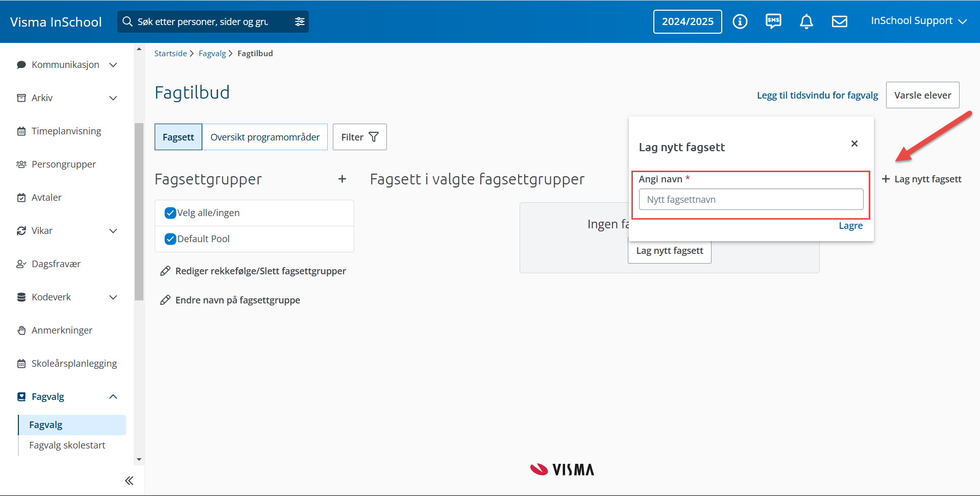Click pencil icon beside Rediger rekkefølge
Image resolution: width=980 pixels, height=496 pixels.
coord(165,271)
